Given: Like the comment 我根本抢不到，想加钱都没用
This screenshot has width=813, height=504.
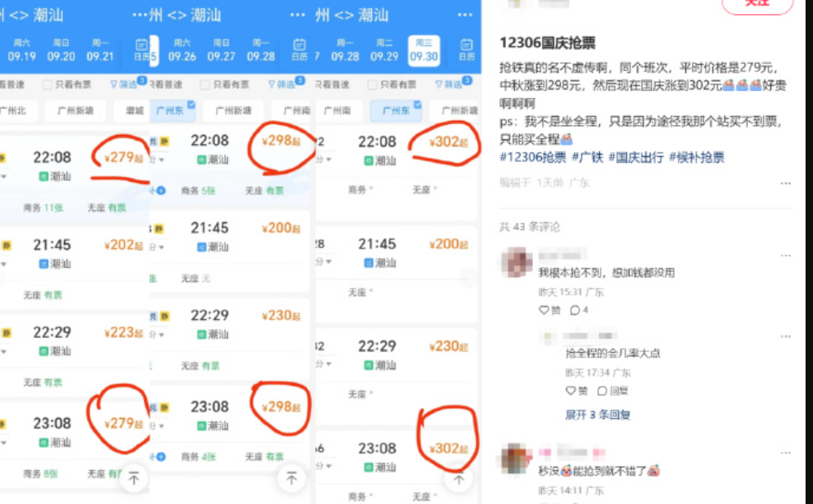Looking at the screenshot, I should click(x=549, y=310).
